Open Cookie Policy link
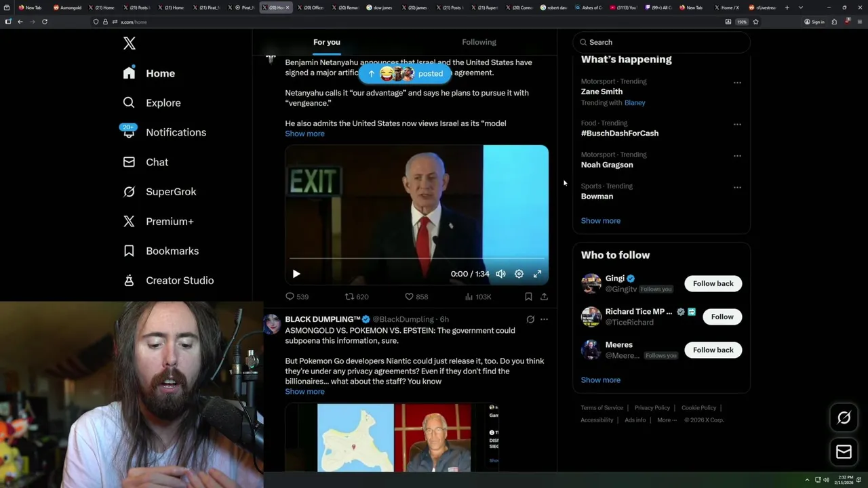 click(698, 408)
